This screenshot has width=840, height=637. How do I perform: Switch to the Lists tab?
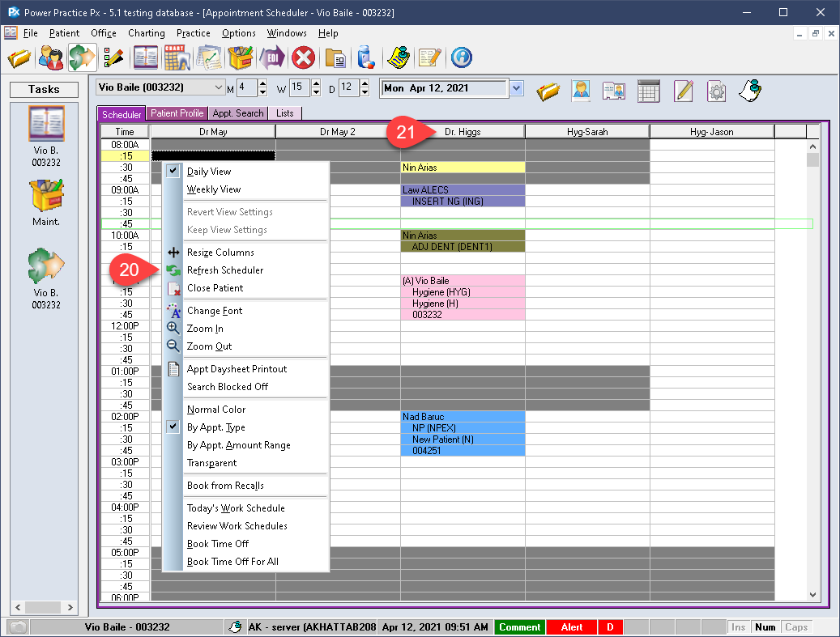pos(285,113)
